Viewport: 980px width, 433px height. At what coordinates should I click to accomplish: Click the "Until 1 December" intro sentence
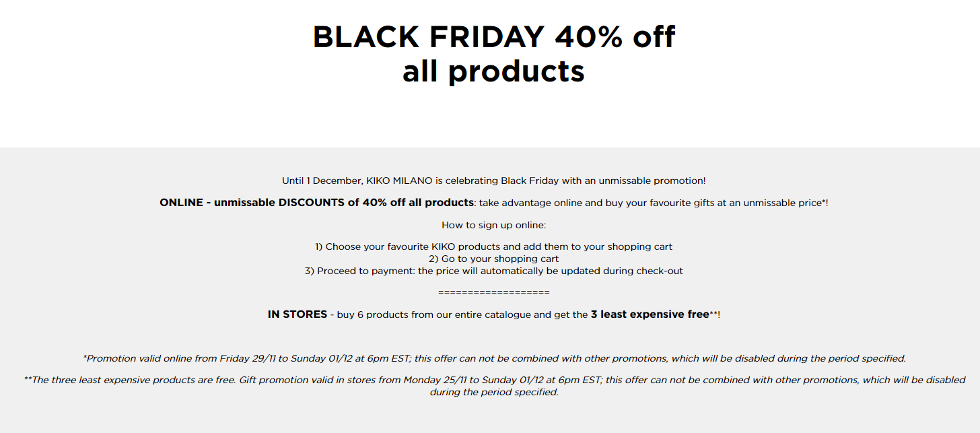(x=493, y=180)
